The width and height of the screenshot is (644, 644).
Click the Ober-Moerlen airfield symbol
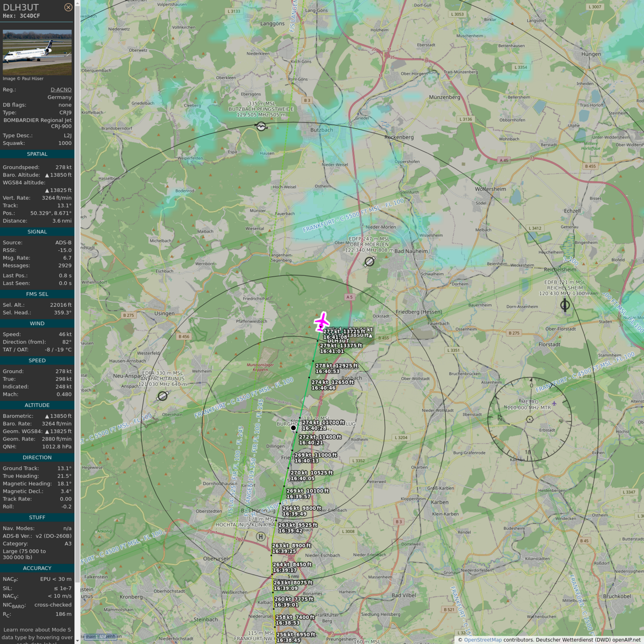(369, 262)
